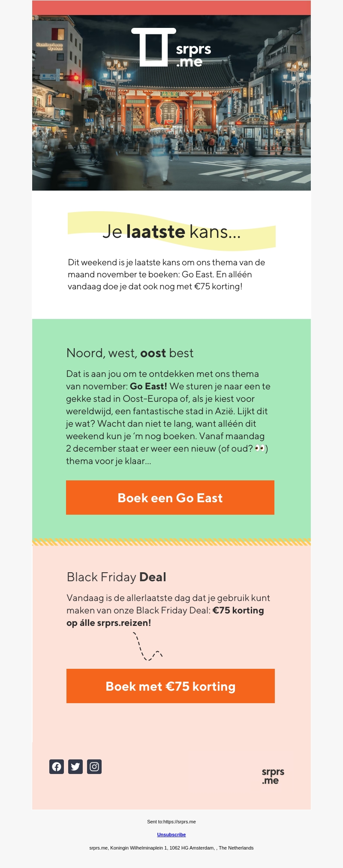Click the https://srprs.me sent-to address

pos(179,822)
